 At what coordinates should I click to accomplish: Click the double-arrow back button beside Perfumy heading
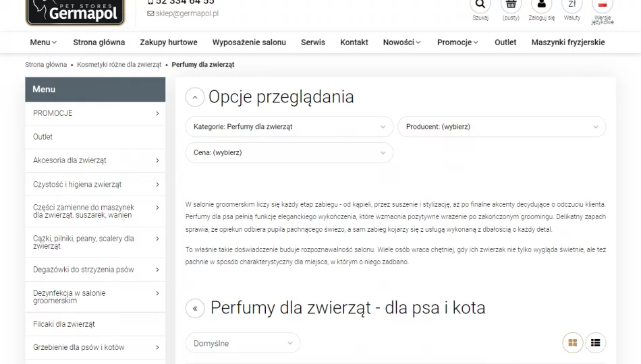[x=195, y=309]
